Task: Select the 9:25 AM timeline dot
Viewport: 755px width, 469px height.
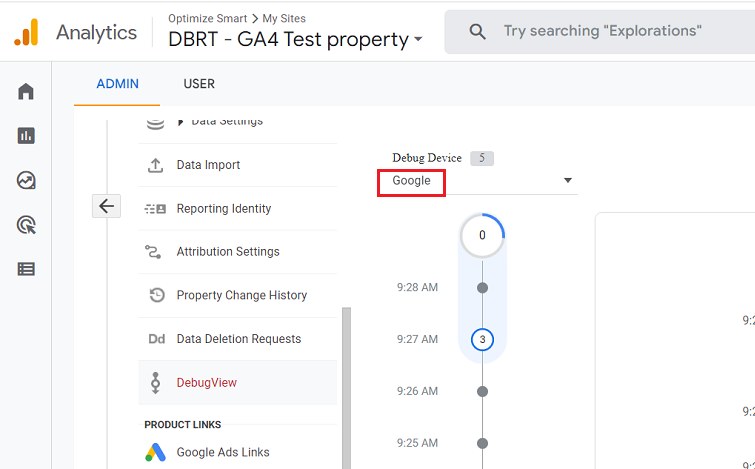Action: pos(482,443)
